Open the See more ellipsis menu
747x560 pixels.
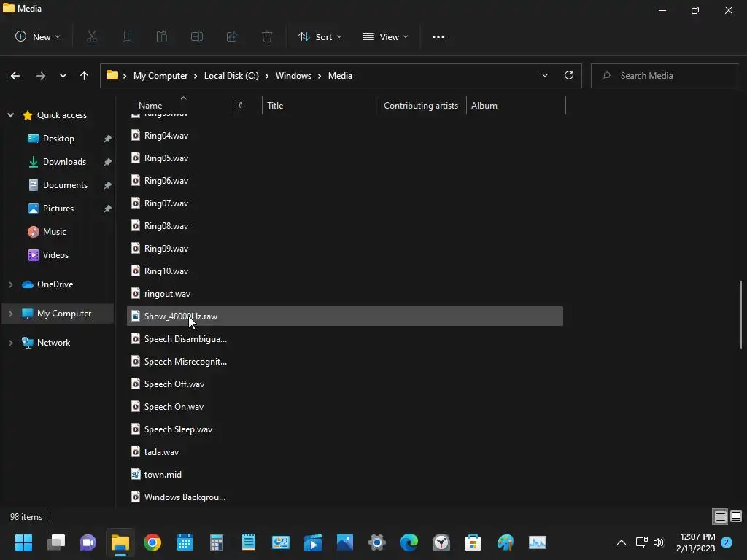click(438, 36)
